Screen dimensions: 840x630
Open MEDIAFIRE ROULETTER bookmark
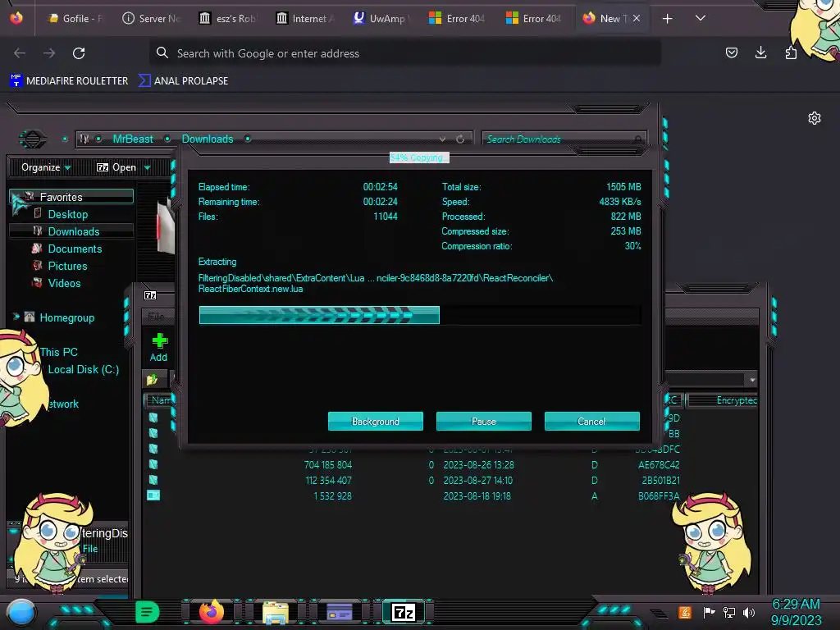click(x=69, y=81)
